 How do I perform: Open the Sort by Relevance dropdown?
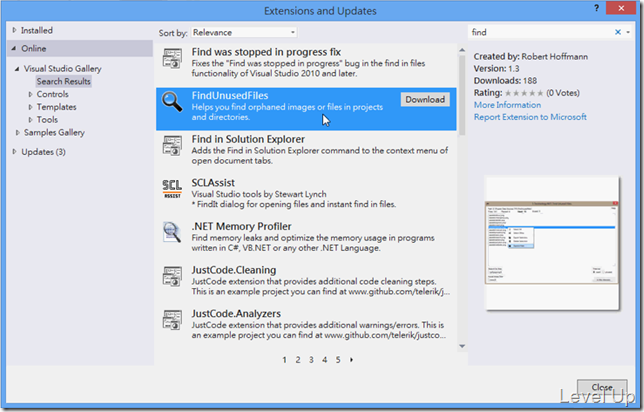point(244,32)
